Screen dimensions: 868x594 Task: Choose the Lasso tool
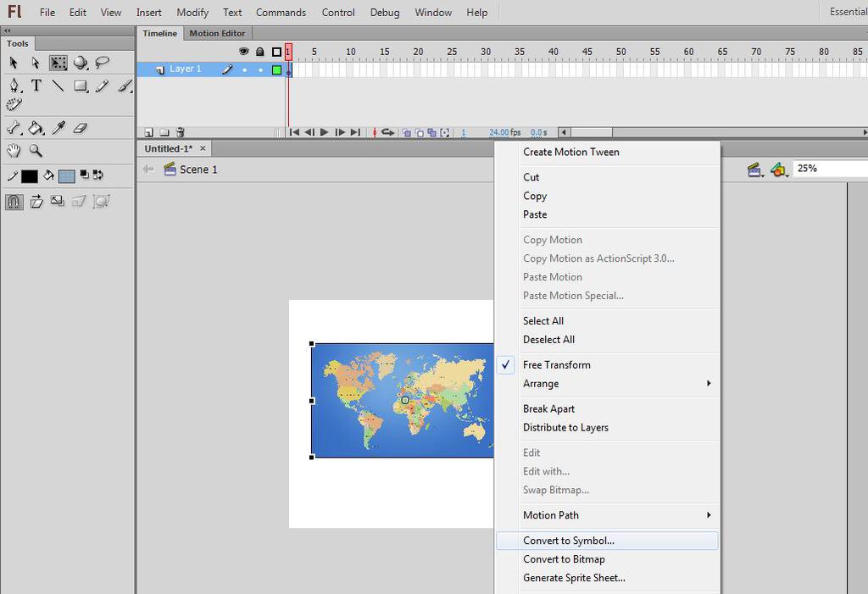[x=103, y=63]
